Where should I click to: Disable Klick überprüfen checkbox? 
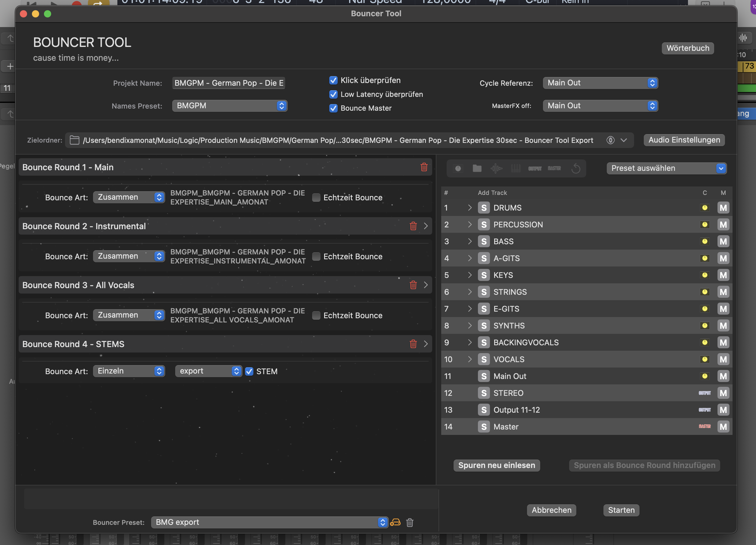333,80
